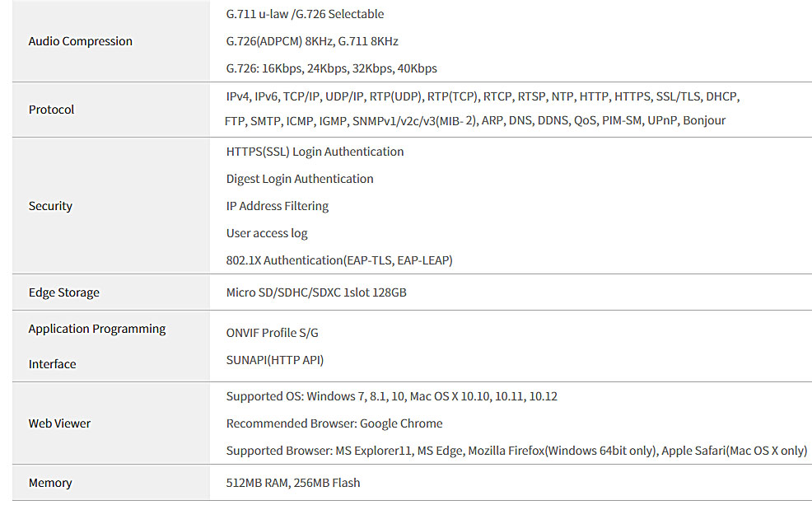812x505 pixels.
Task: Click the Memory row label
Action: click(x=50, y=484)
